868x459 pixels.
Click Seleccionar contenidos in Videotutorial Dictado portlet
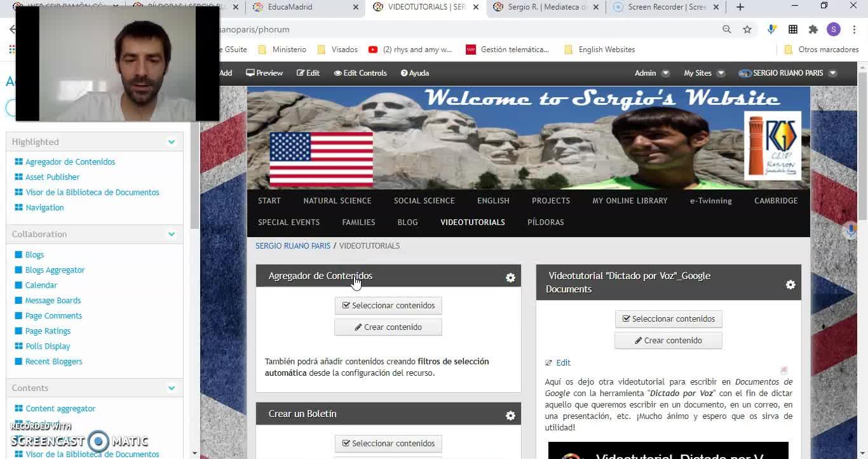[x=668, y=319]
